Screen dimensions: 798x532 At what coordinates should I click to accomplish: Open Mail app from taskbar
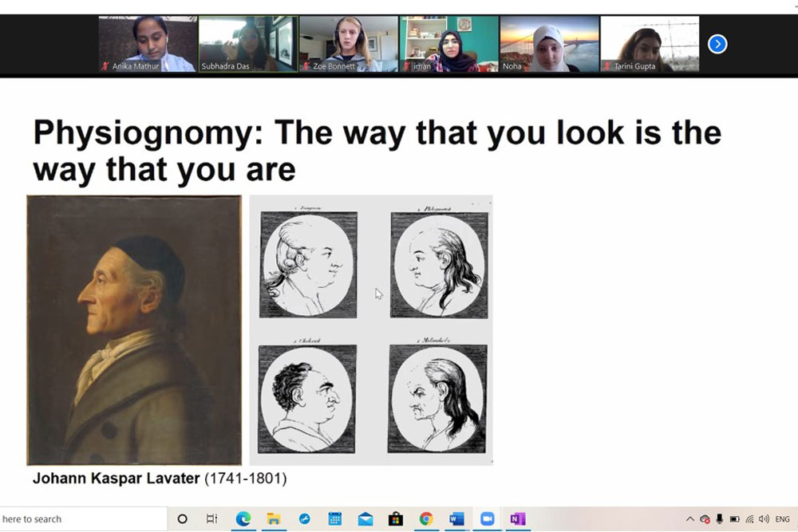click(365, 518)
